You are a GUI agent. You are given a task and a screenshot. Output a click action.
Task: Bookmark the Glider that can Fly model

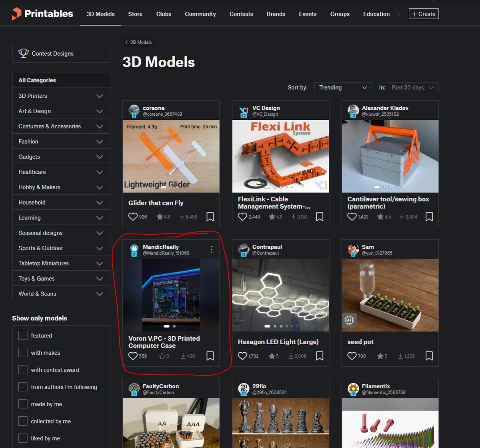210,217
